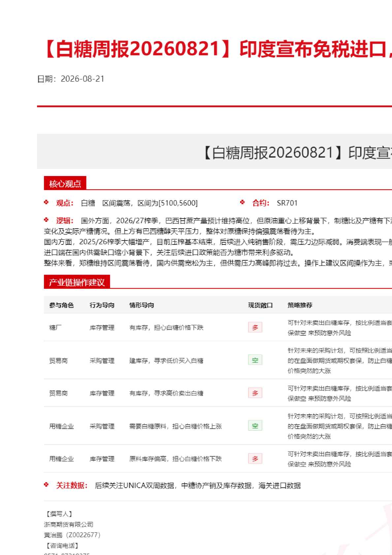Click the paragraph line starting 整体来看，郑糖维持区间震荡

[218, 263]
